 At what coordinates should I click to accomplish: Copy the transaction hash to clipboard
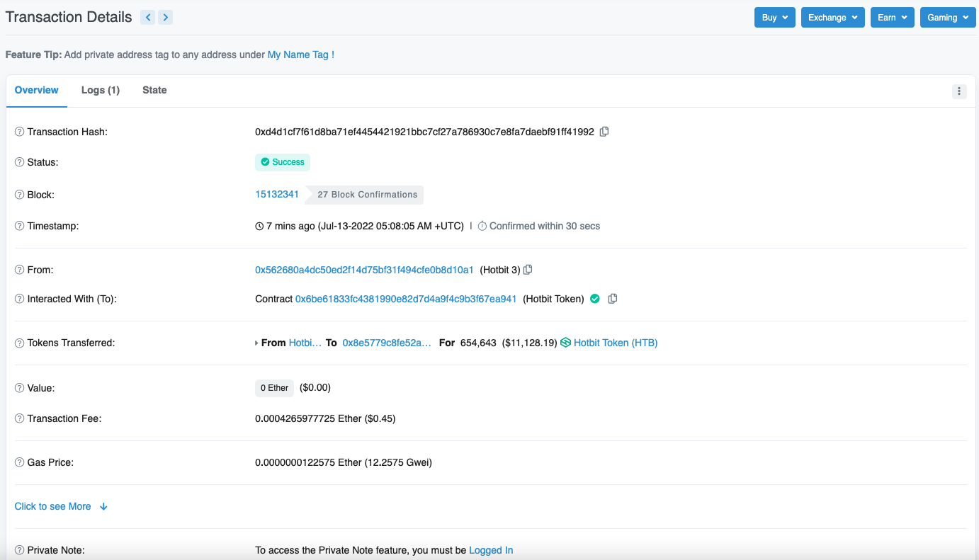pos(604,132)
